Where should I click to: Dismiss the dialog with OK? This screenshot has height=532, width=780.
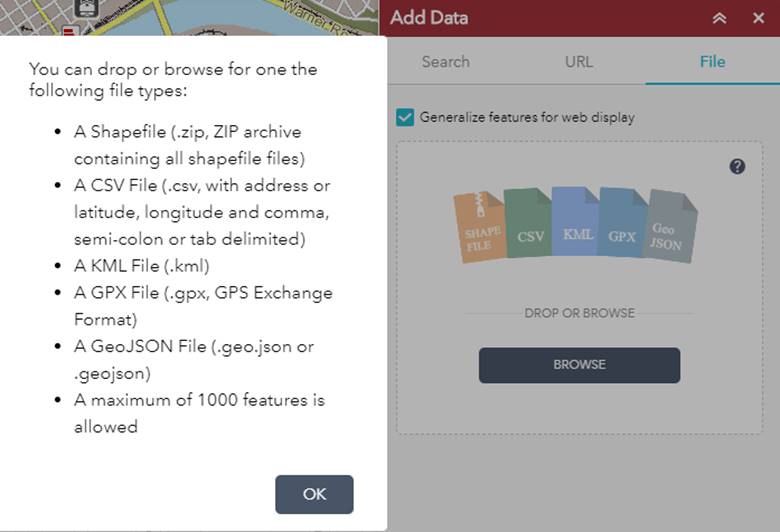coord(314,494)
